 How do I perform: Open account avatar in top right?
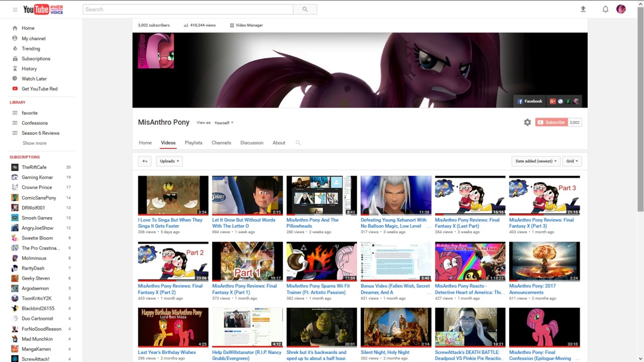[621, 9]
